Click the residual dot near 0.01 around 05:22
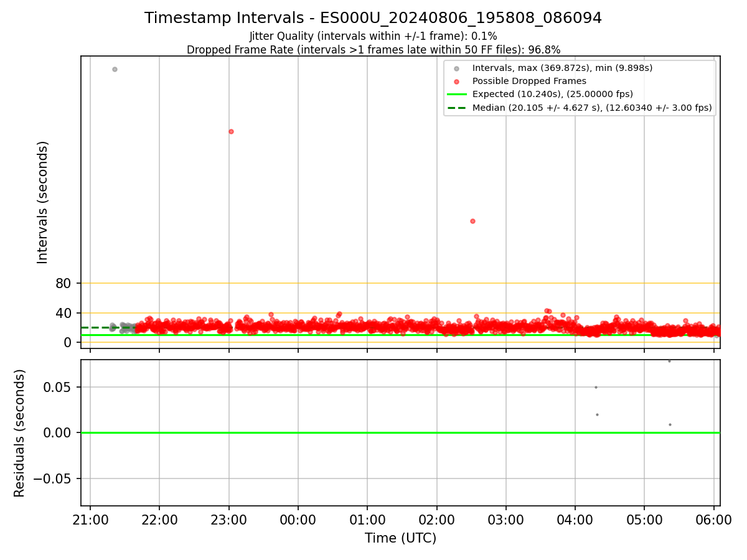This screenshot has width=747, height=560. point(670,424)
